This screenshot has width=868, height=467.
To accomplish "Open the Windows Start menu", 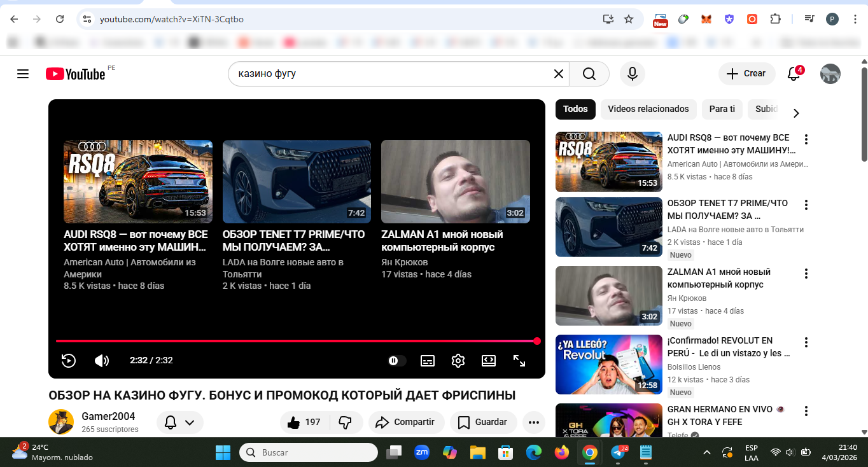I will (x=223, y=452).
